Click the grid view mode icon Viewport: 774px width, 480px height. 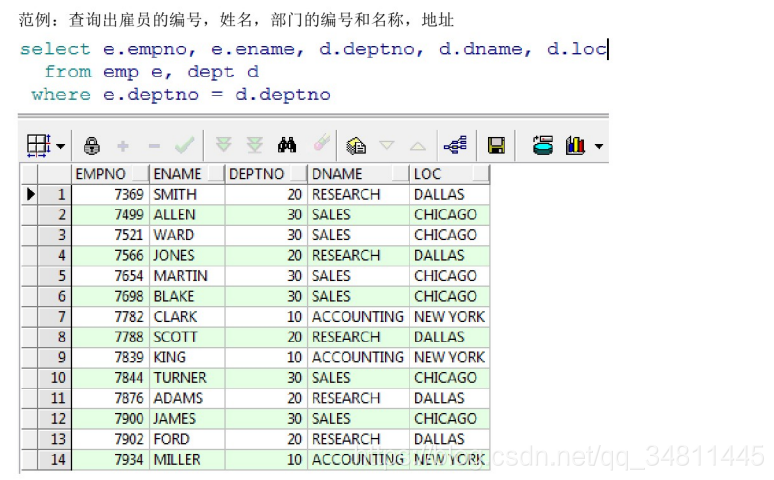click(x=39, y=146)
